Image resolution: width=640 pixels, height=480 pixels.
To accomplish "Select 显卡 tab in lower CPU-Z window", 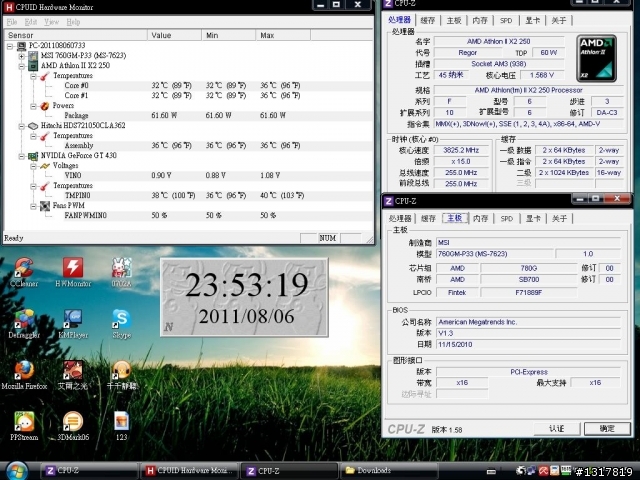I will (x=533, y=218).
